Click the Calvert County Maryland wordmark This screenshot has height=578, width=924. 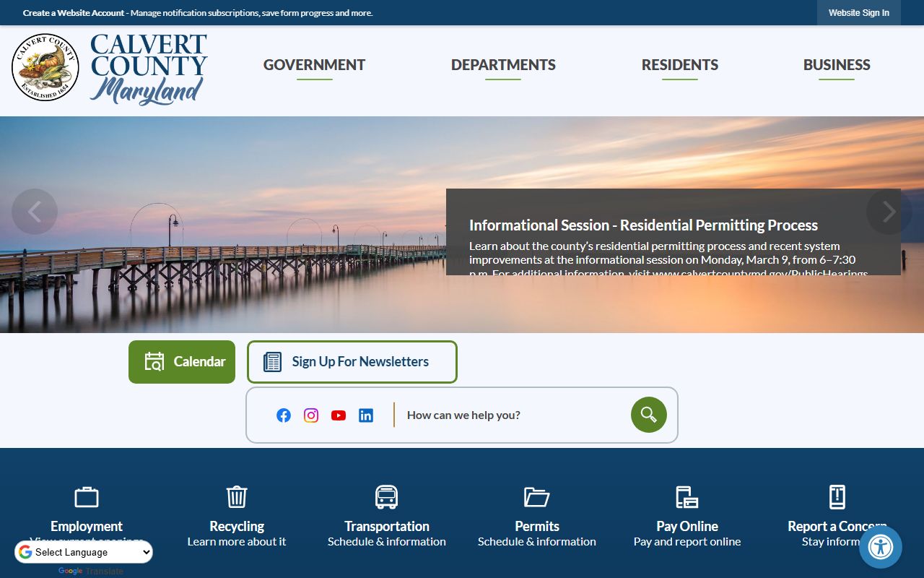coord(149,69)
